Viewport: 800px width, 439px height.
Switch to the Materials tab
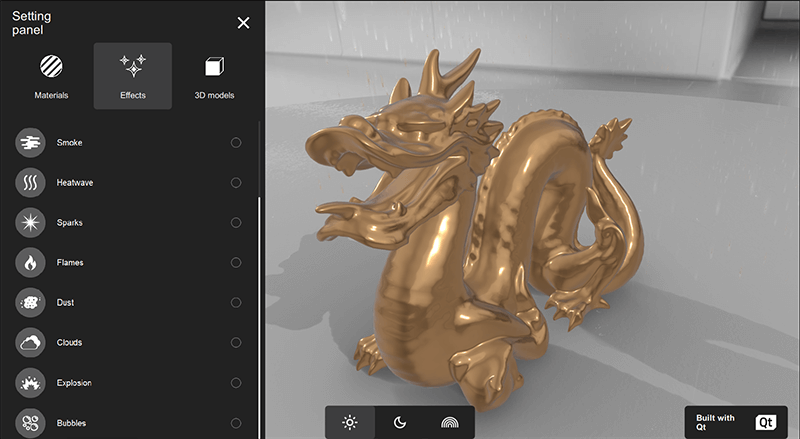[51, 76]
